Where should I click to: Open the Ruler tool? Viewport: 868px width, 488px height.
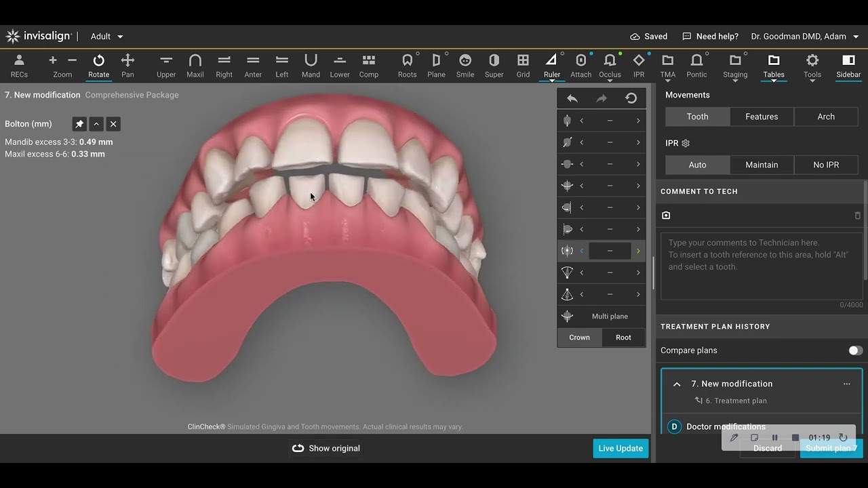tap(552, 66)
